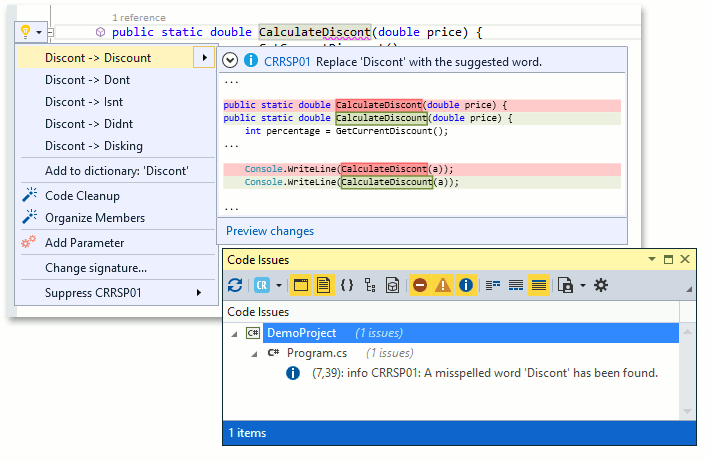
Task: Toggle the red error filter button
Action: click(419, 285)
